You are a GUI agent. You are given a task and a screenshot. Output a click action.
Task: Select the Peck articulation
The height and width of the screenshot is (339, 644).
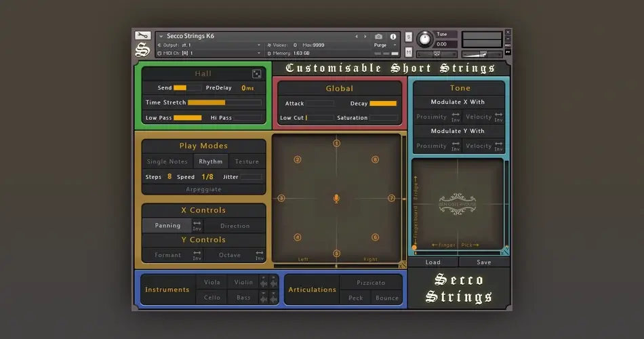pyautogui.click(x=356, y=298)
